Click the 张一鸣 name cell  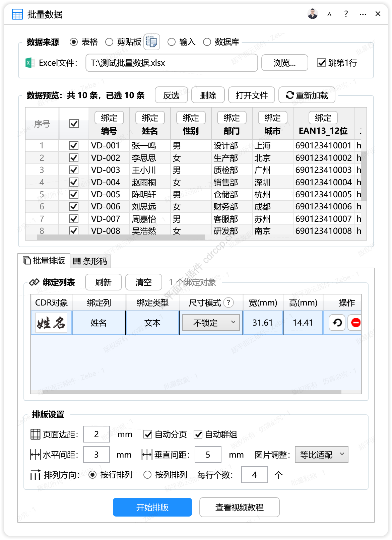150,145
